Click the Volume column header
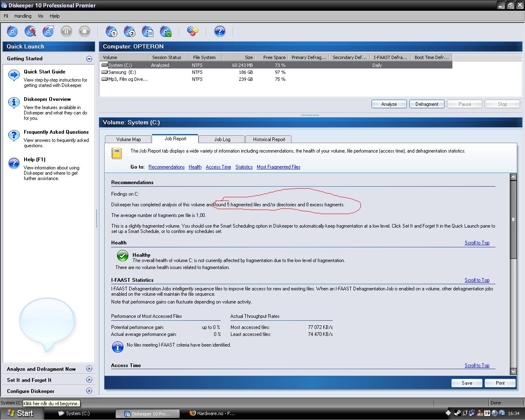Screen dimensions: 525x420 click(124, 57)
